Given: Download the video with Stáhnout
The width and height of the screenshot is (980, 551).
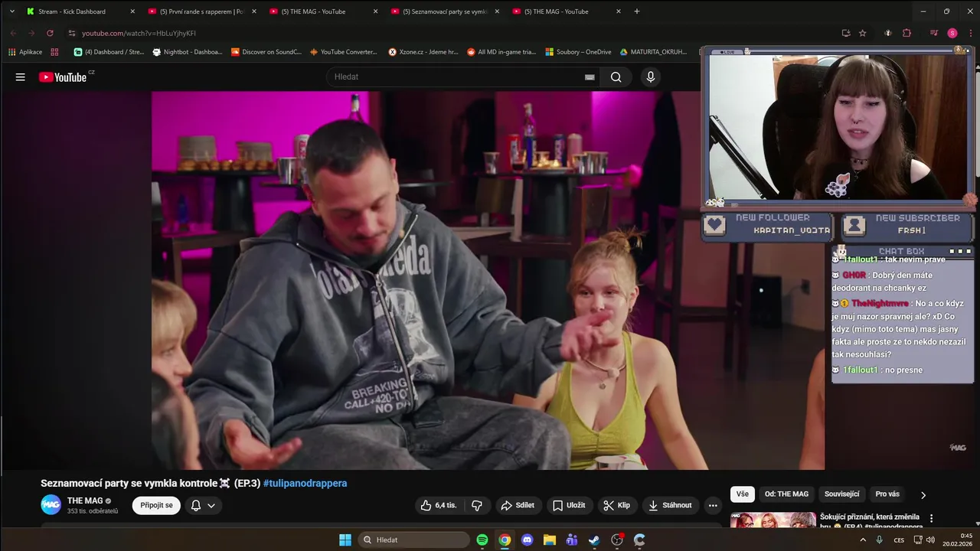Looking at the screenshot, I should coord(670,505).
